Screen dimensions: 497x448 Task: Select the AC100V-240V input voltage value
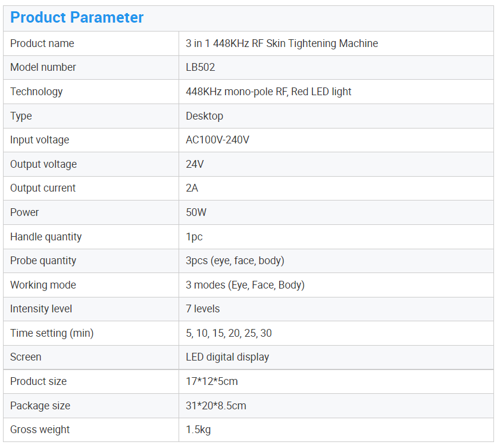tap(217, 140)
